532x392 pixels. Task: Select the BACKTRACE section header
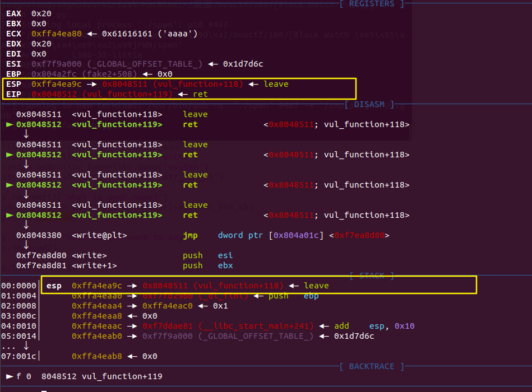coord(372,367)
